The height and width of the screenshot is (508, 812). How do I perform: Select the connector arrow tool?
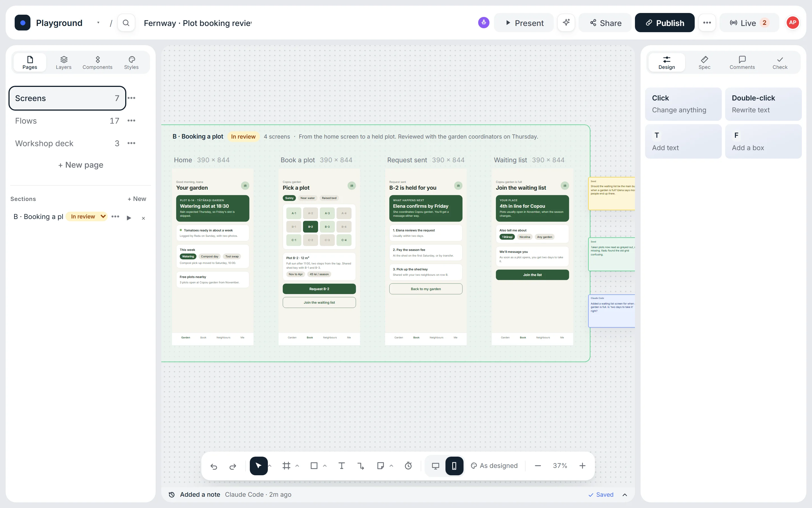point(361,466)
